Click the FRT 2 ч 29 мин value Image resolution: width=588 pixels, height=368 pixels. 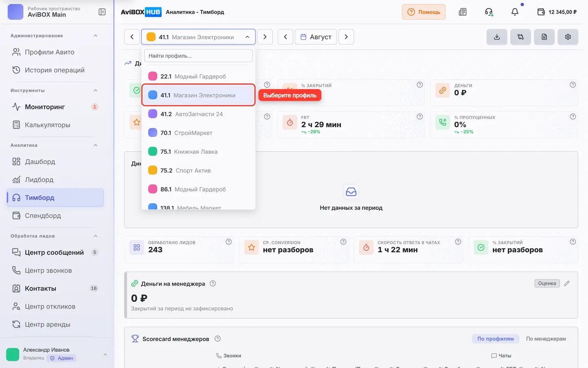(321, 125)
